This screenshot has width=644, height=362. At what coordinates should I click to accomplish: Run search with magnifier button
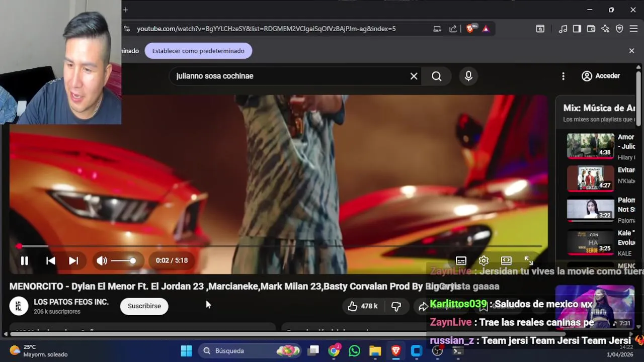tap(437, 76)
